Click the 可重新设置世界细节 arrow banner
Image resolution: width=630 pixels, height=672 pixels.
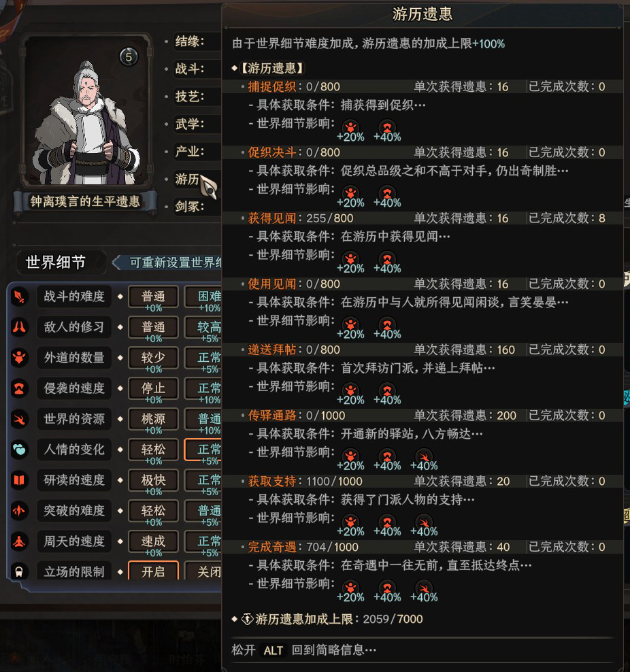[167, 263]
